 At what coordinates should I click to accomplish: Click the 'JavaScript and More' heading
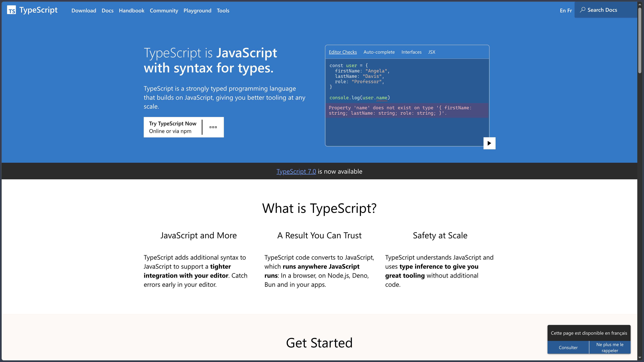pyautogui.click(x=199, y=235)
